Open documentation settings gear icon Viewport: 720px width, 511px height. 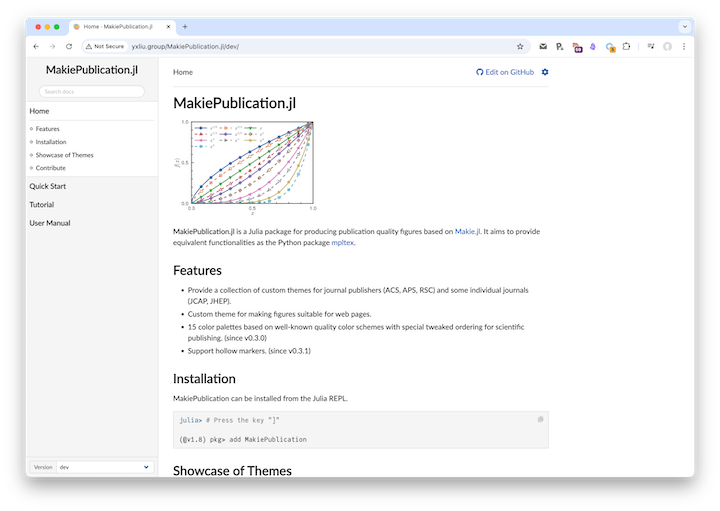coord(545,72)
